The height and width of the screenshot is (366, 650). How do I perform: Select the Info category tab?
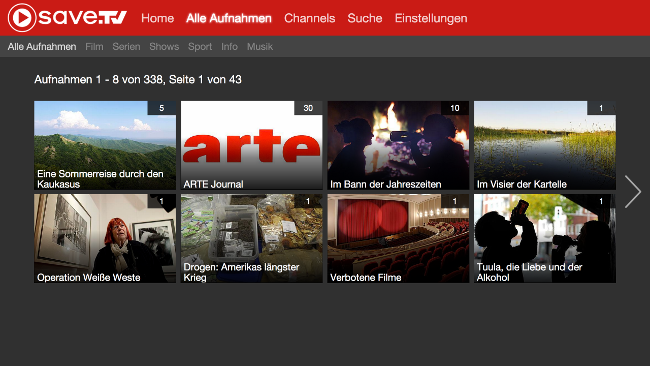click(x=229, y=46)
